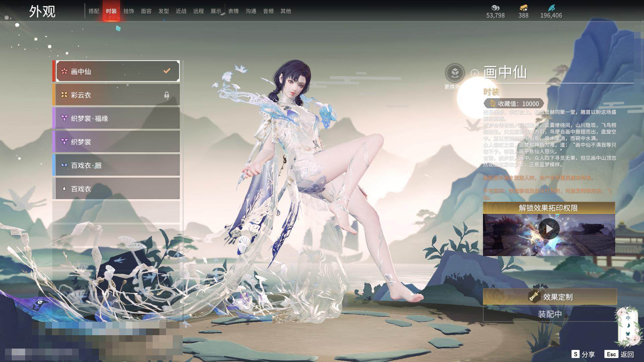Click the 分享 share button

pyautogui.click(x=583, y=354)
